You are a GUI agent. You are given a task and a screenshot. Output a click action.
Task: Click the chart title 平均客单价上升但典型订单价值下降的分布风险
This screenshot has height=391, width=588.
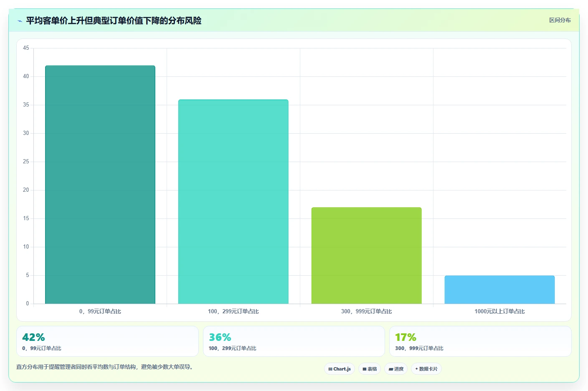pos(114,20)
